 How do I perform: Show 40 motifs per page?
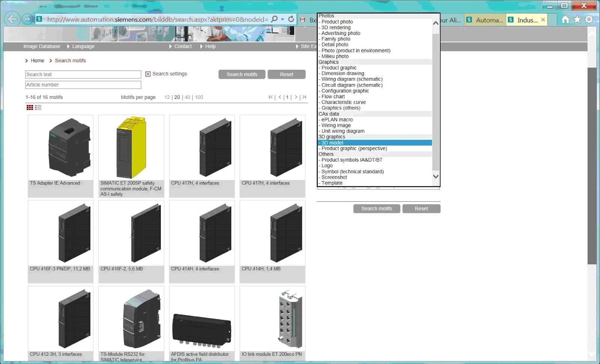(187, 97)
